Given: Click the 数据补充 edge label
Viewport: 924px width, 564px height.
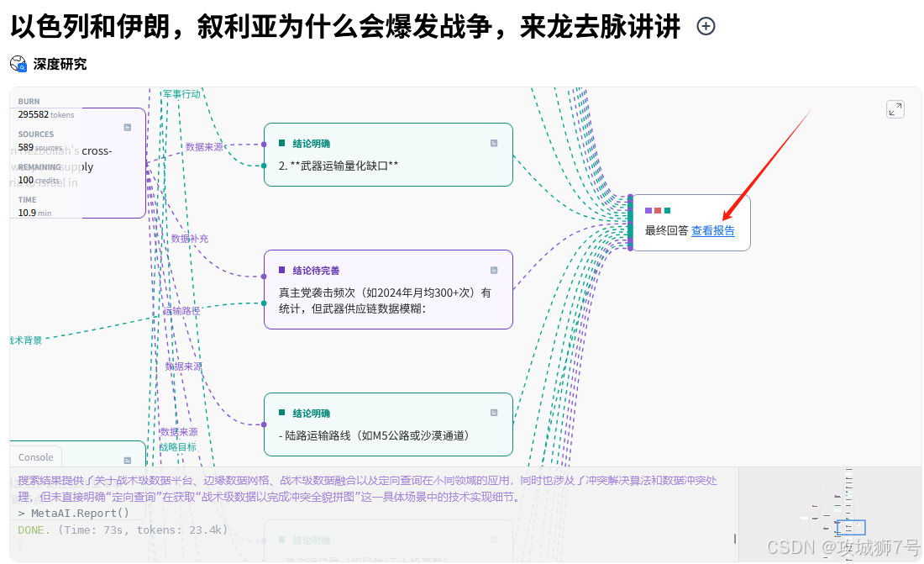Looking at the screenshot, I should click(190, 239).
